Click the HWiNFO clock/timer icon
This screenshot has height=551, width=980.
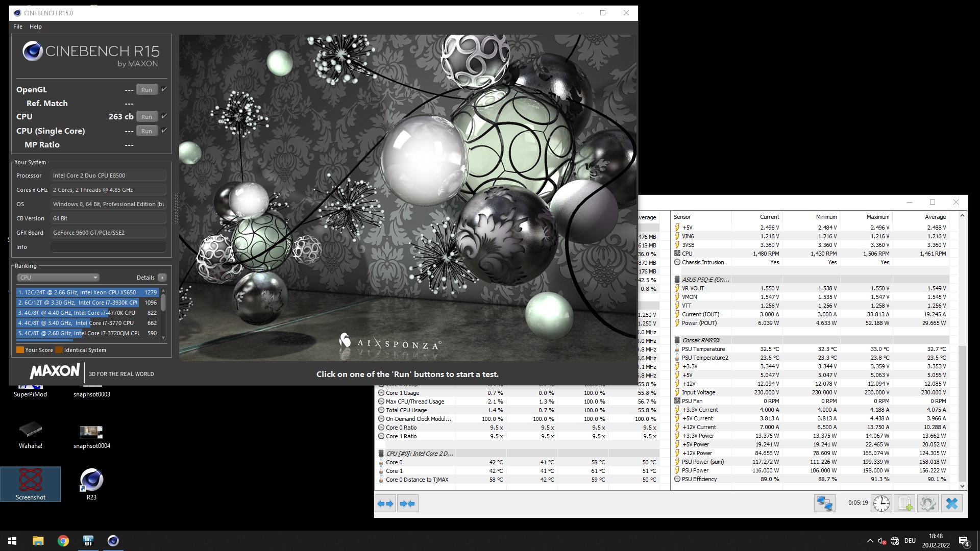click(881, 503)
